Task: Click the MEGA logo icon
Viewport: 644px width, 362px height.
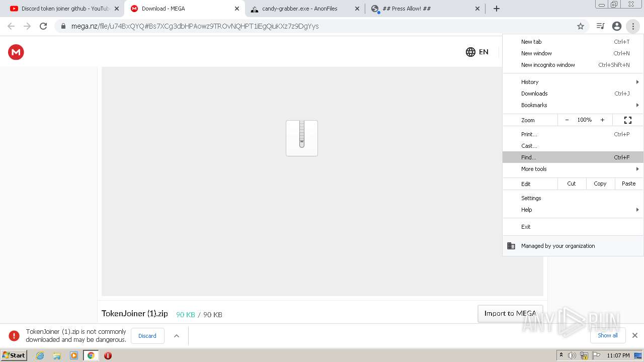Action: [x=16, y=52]
